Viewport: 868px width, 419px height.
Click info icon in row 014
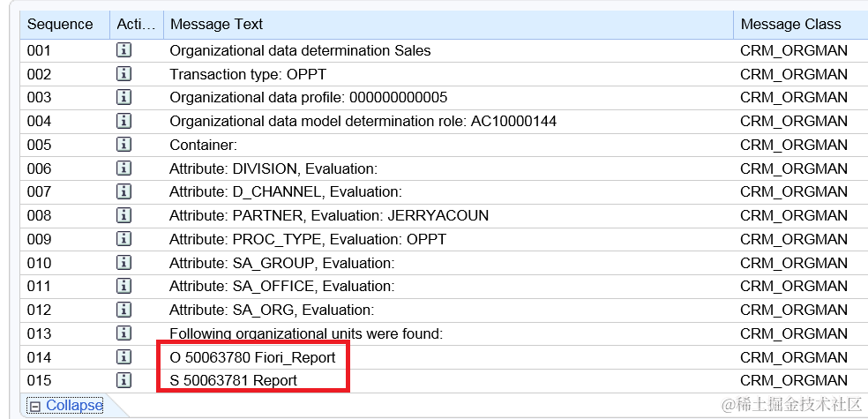(123, 357)
